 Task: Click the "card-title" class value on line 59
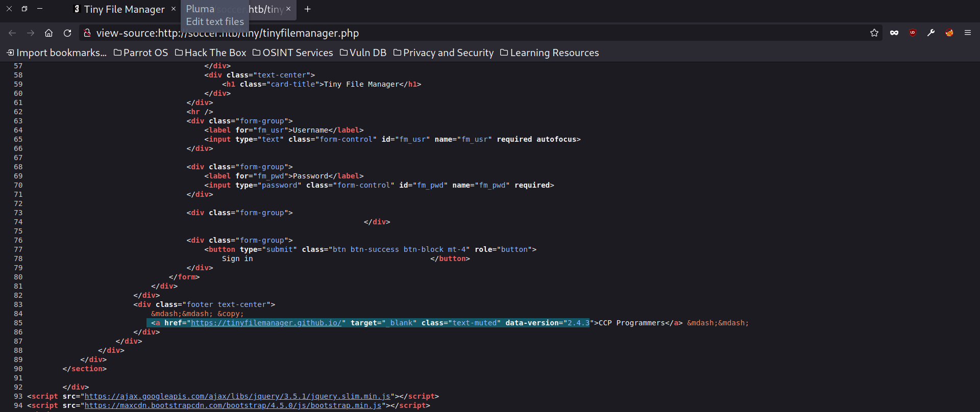pos(293,84)
